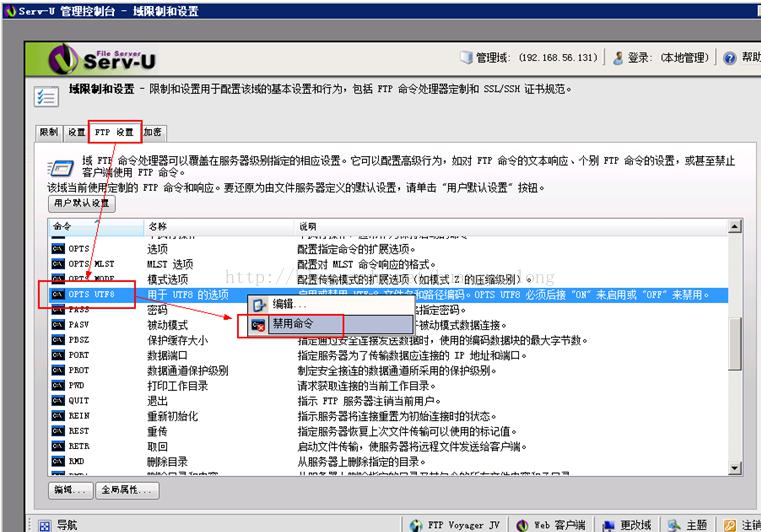
Task: Click the FTP Voyager JV globe icon
Action: tap(416, 526)
